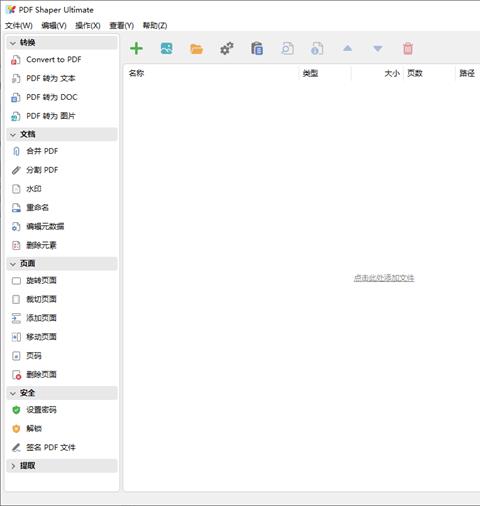Collapse the 安全 section chevron
Viewport: 480px width, 506px height.
pos(13,393)
